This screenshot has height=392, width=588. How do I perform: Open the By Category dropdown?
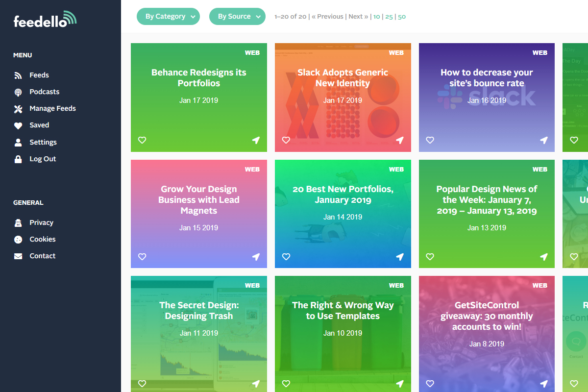pos(168,16)
